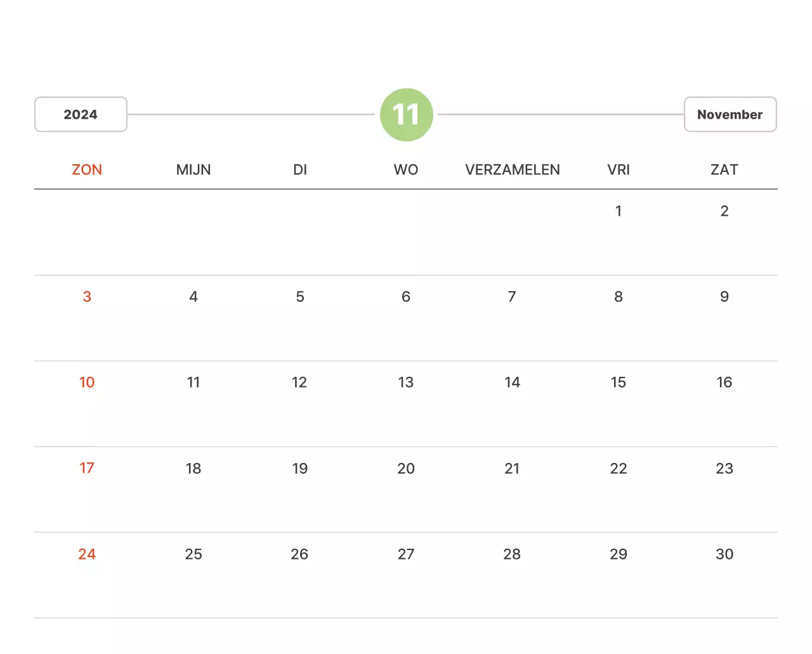
Task: Click date 22 under VRI
Action: 619,468
